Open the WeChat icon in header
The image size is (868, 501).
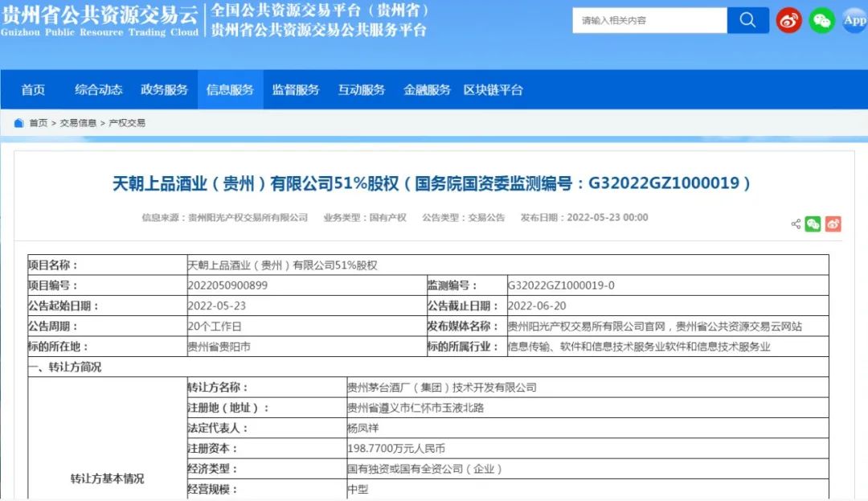coord(821,20)
